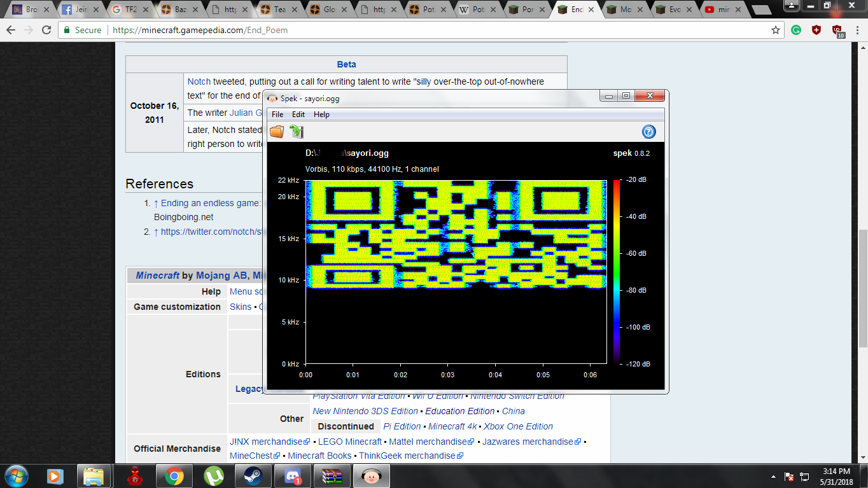
Task: Open the ThinkGeek merchandise link
Action: pyautogui.click(x=411, y=456)
